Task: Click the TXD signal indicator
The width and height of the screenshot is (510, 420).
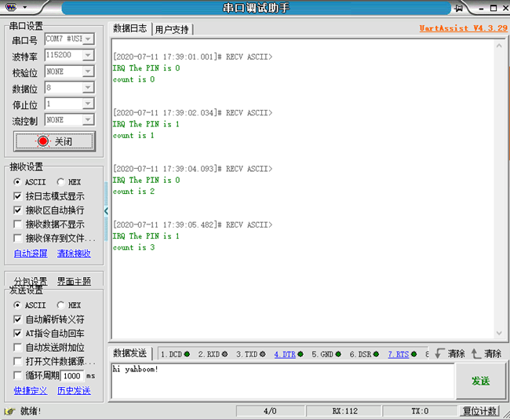Action: [263, 354]
